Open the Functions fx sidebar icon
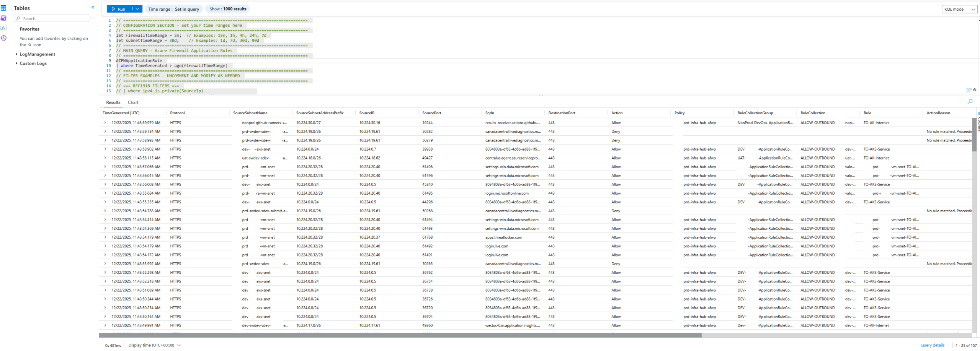980x351 pixels. 3,28
